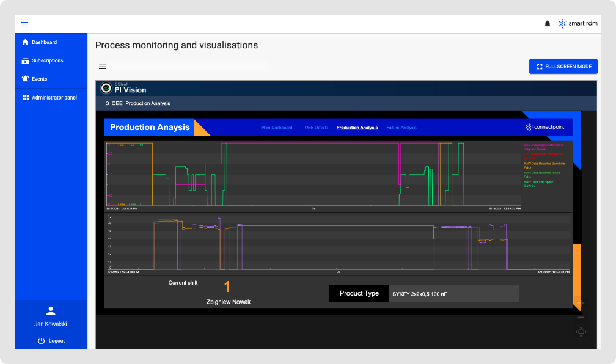Click the Events alarm icon in sidebar
Viewport: 616px width, 364px height.
point(25,79)
